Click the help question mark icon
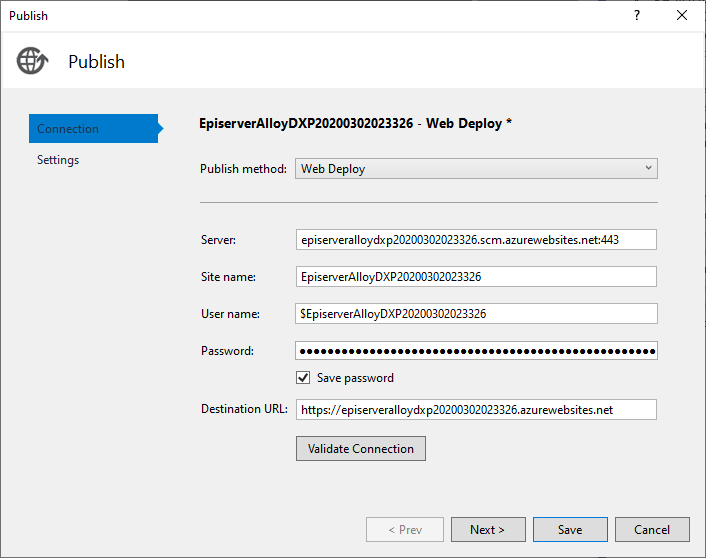This screenshot has height=558, width=706. pos(637,15)
